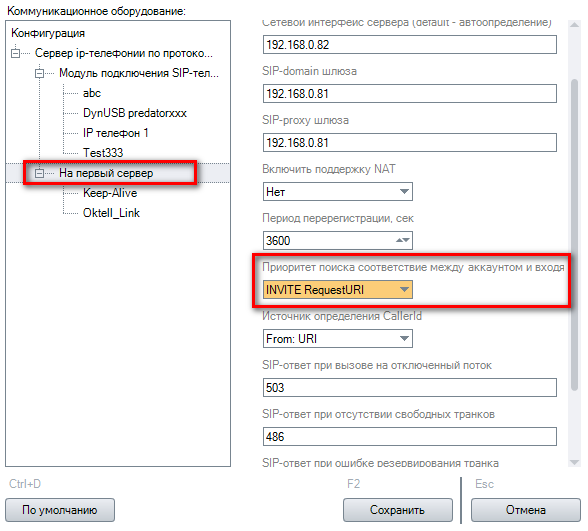Click the 192.168.0.82 network interface field
The width and height of the screenshot is (588, 531).
tap(410, 45)
